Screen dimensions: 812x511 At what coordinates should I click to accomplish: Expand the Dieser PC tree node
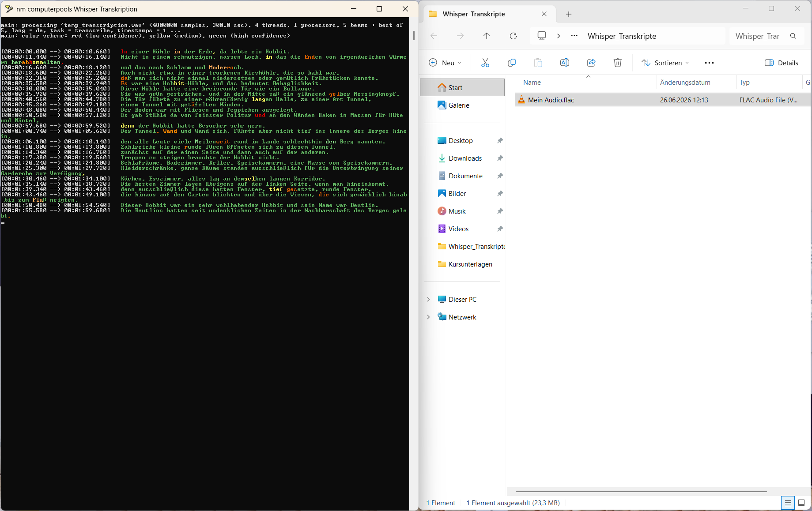428,299
